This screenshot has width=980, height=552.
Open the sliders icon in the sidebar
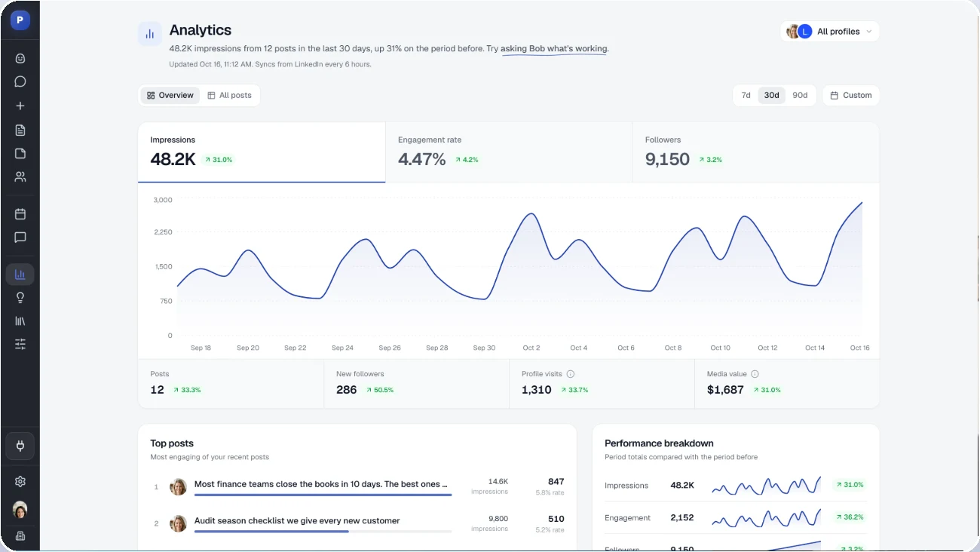(20, 344)
